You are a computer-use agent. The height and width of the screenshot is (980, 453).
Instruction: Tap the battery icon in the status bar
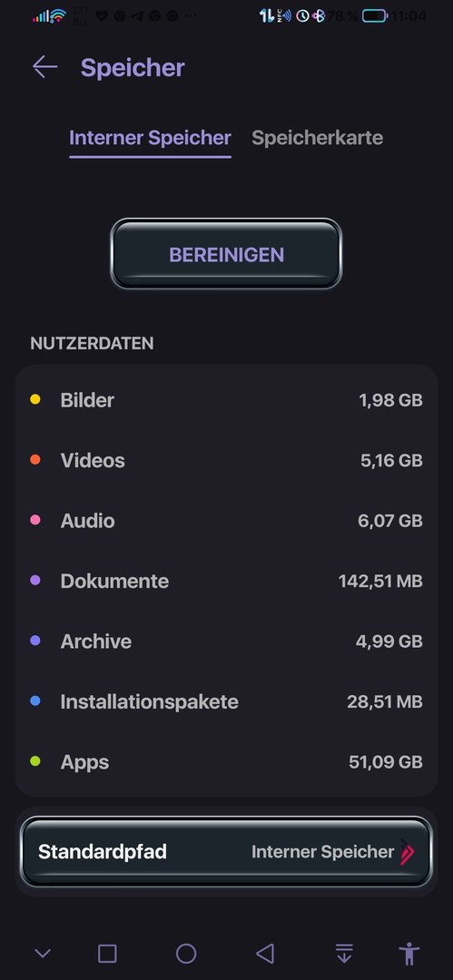tap(374, 15)
